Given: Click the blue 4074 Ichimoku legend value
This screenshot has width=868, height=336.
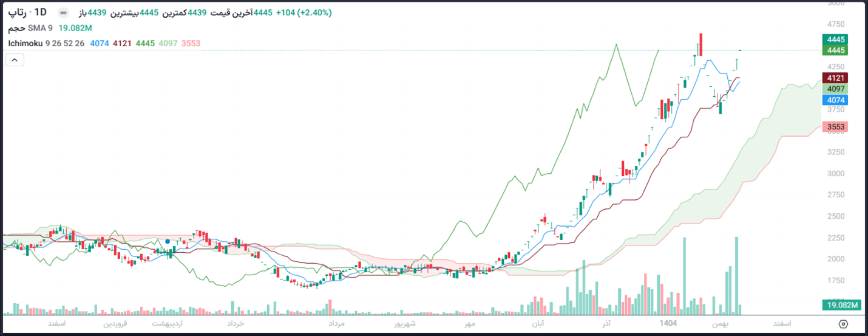Looking at the screenshot, I should click(x=100, y=43).
